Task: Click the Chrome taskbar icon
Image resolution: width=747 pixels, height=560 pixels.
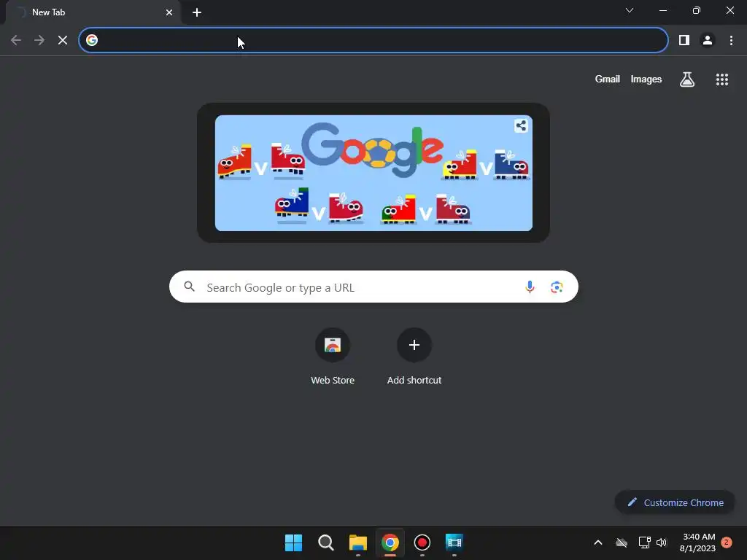Action: pos(390,542)
